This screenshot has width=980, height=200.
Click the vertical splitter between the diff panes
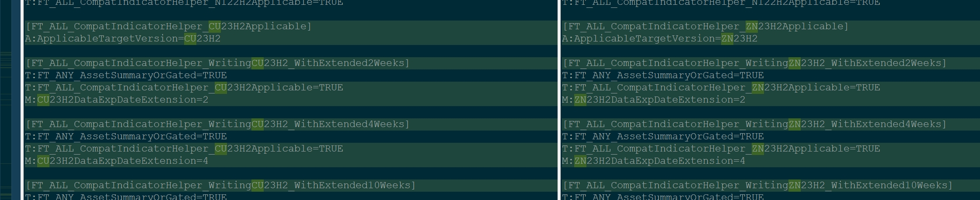click(559, 100)
